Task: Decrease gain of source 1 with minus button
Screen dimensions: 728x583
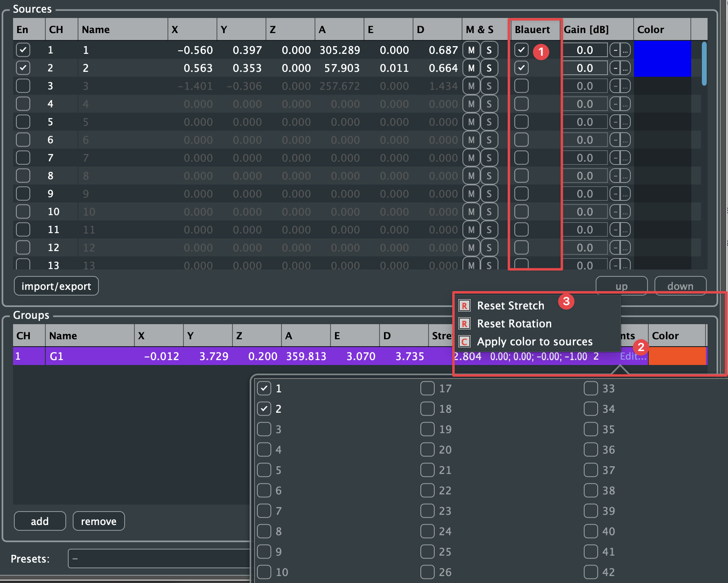Action: coord(615,50)
